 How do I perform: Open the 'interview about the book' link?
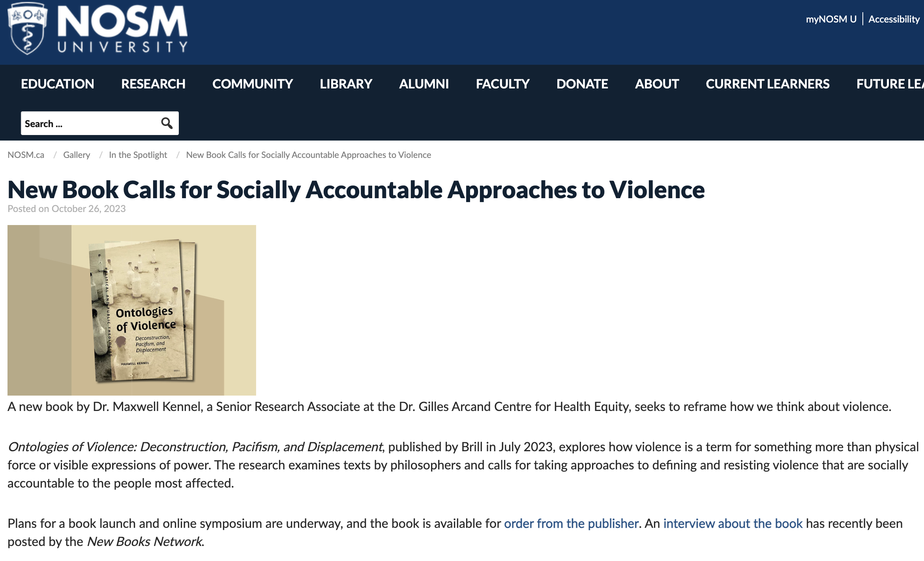pyautogui.click(x=733, y=523)
